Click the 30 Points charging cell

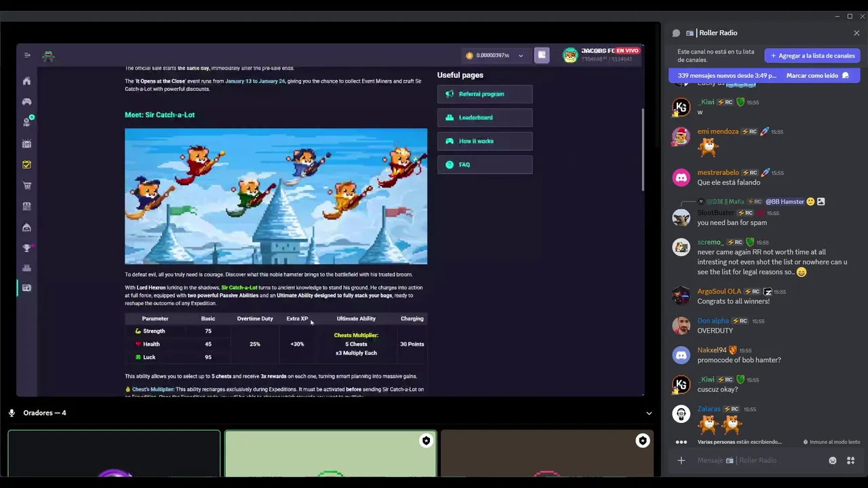pos(412,344)
